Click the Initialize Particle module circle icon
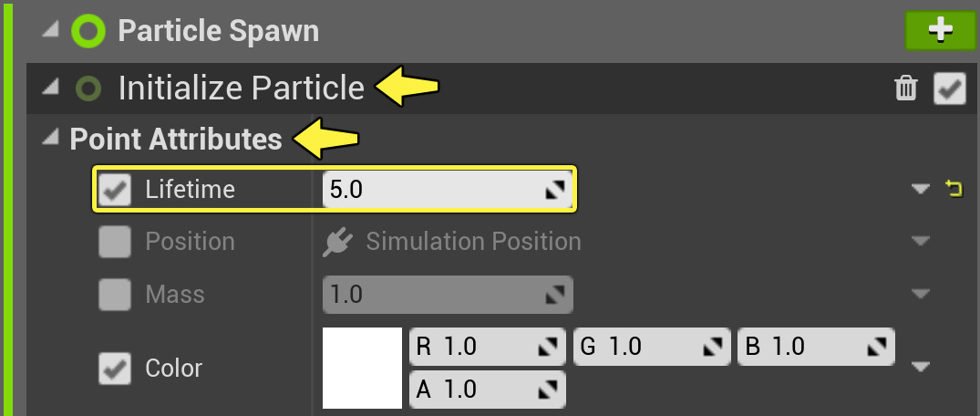Screen dimensions: 980x416 pos(88,88)
